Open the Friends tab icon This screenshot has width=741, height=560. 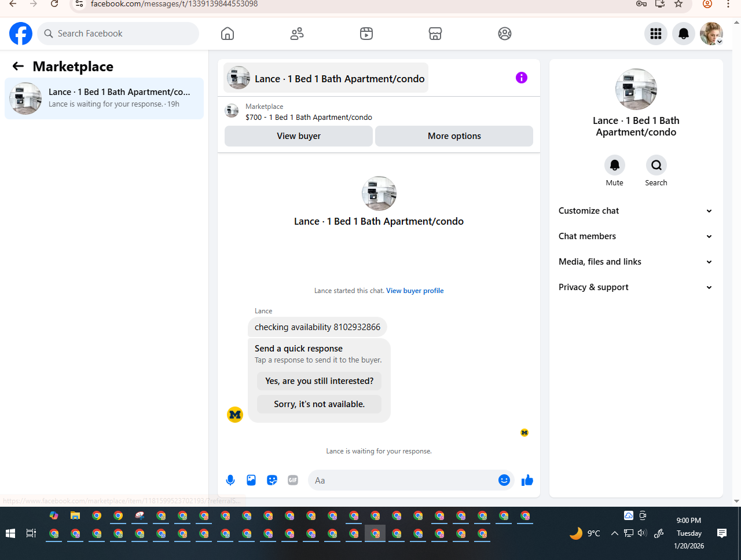click(x=297, y=34)
